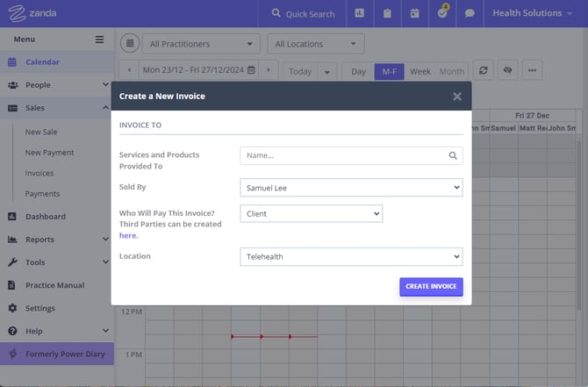Open the Who Will Pay dropdown
Image resolution: width=588 pixels, height=387 pixels.
point(311,213)
